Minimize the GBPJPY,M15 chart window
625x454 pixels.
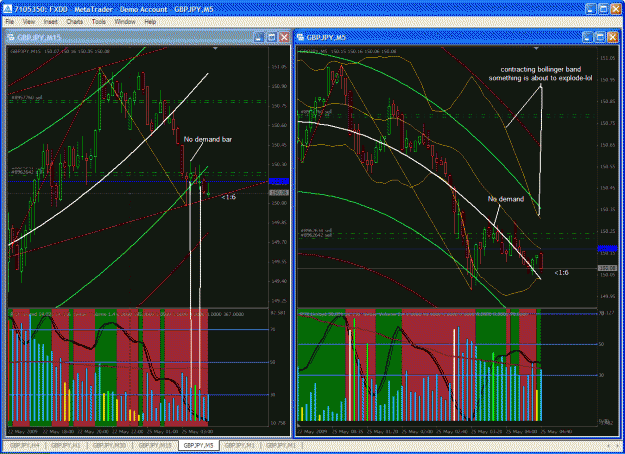click(259, 37)
